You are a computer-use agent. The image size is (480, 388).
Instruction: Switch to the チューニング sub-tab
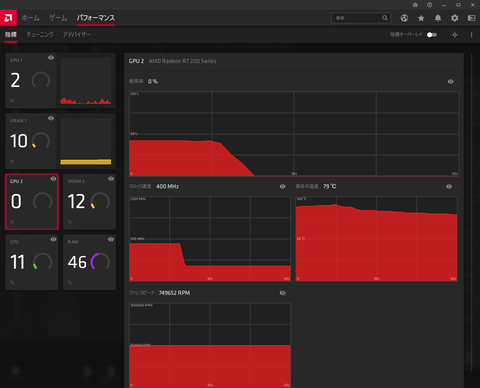(x=40, y=34)
